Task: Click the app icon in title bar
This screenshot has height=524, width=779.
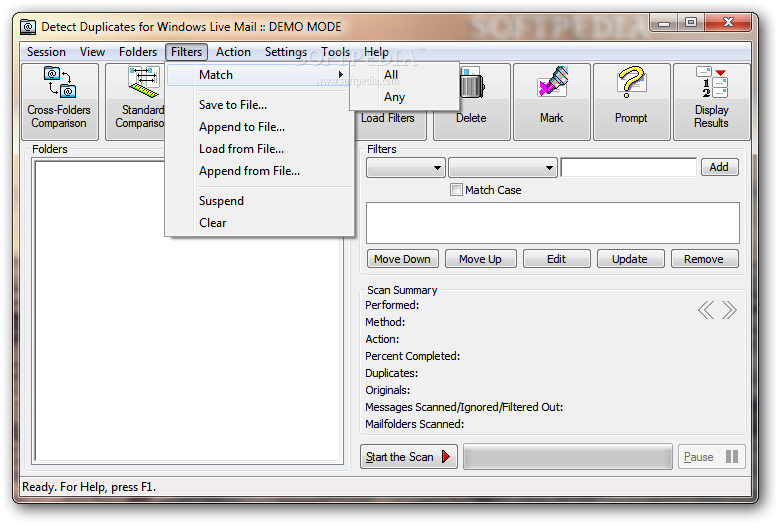Action: click(28, 27)
